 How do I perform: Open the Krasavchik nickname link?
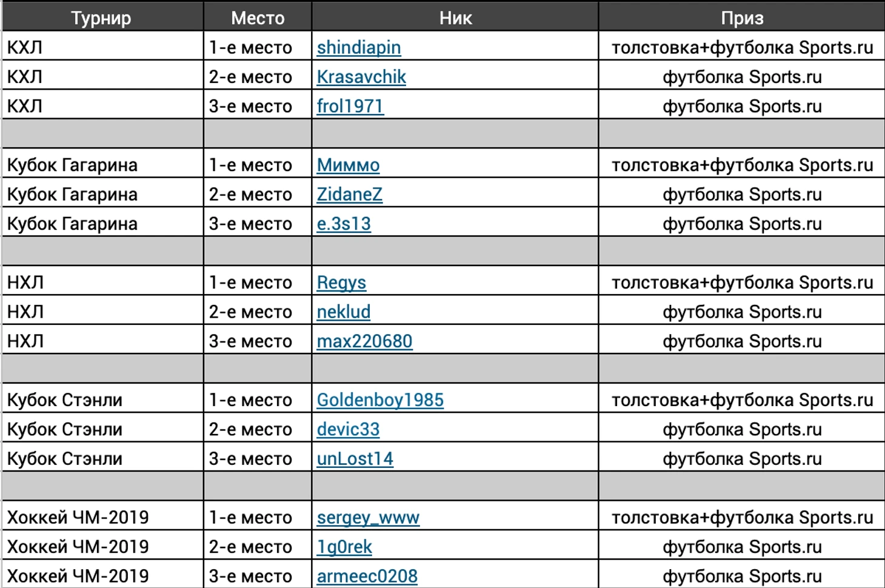(361, 77)
